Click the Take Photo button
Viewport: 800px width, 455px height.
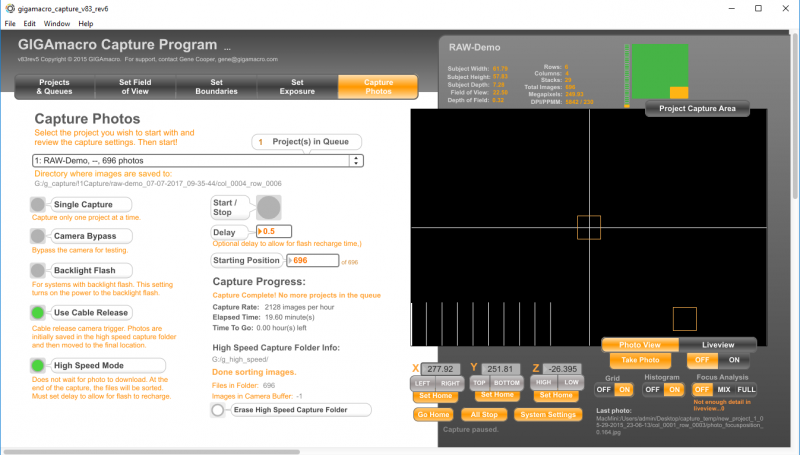(x=639, y=359)
